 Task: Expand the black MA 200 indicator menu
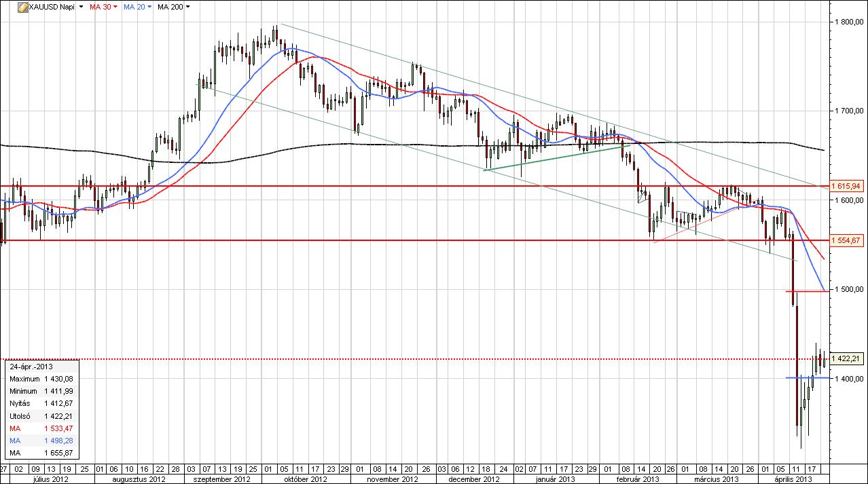coord(188,7)
